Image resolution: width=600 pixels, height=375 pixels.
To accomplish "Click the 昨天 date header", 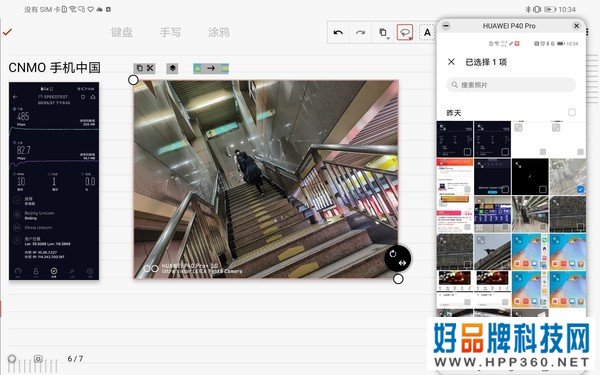I will [454, 113].
